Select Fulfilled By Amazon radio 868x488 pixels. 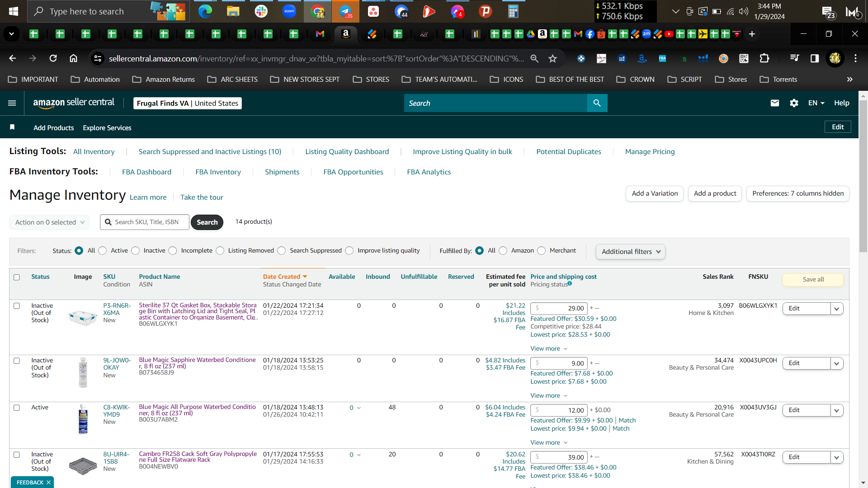tap(503, 251)
